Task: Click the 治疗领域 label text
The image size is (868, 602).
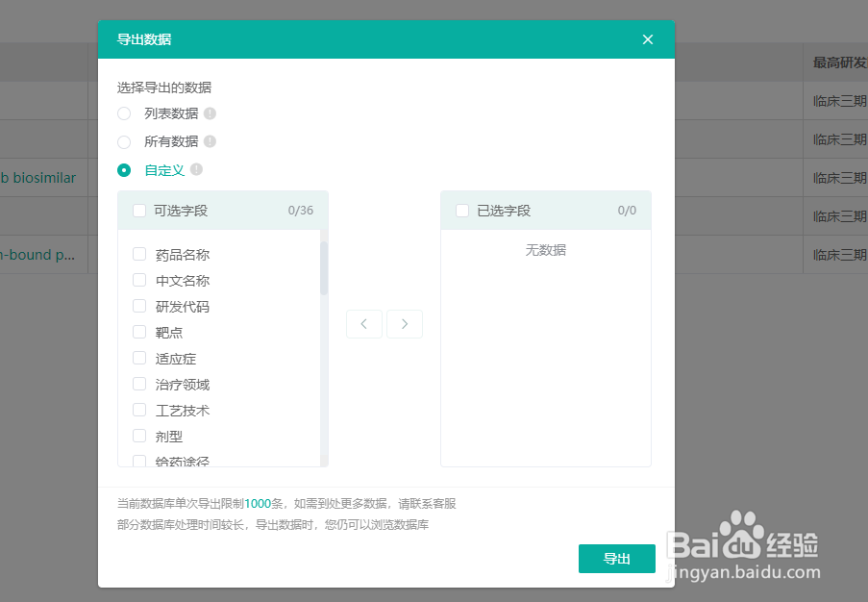Action: coord(183,385)
